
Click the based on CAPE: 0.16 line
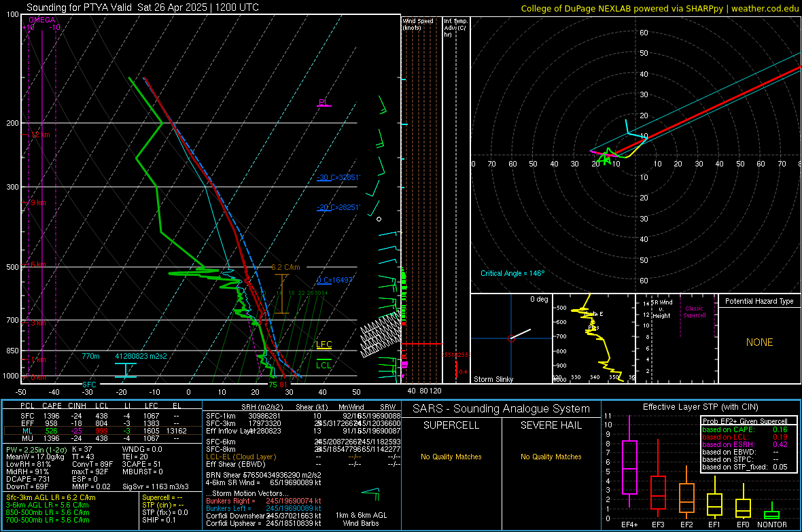click(745, 429)
